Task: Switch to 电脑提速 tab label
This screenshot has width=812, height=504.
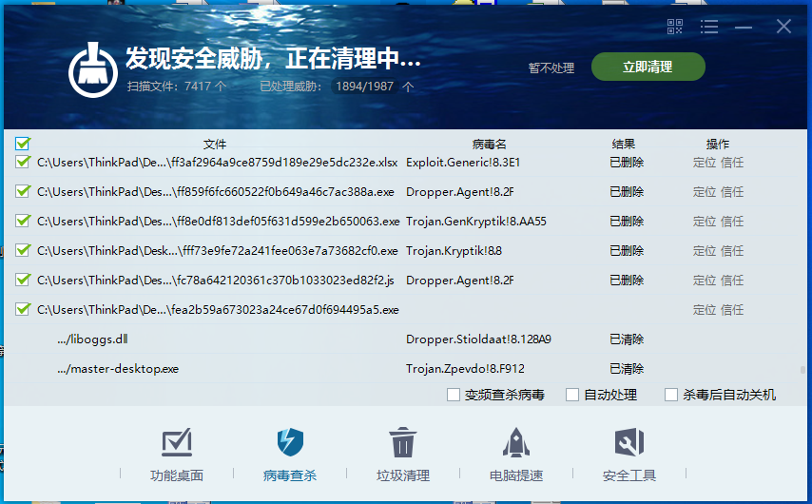Action: pyautogui.click(x=516, y=475)
